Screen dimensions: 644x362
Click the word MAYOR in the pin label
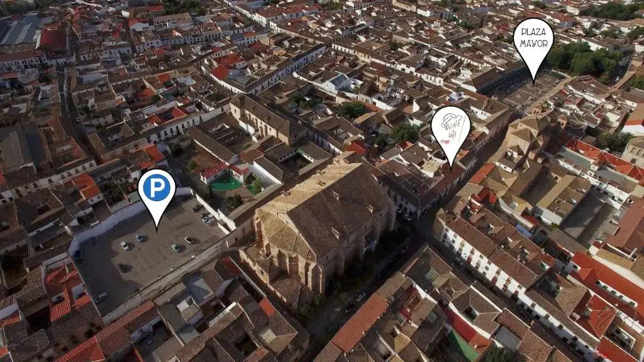533,43
